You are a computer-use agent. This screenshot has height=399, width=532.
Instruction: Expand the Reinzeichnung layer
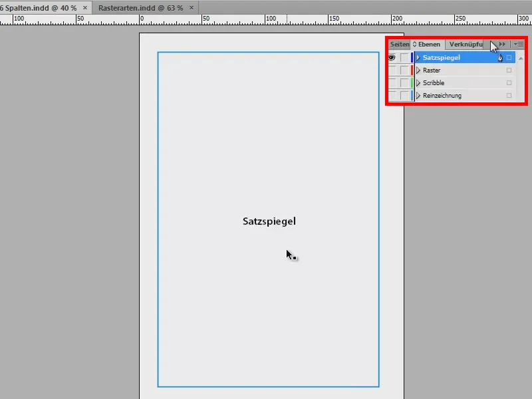(x=418, y=95)
